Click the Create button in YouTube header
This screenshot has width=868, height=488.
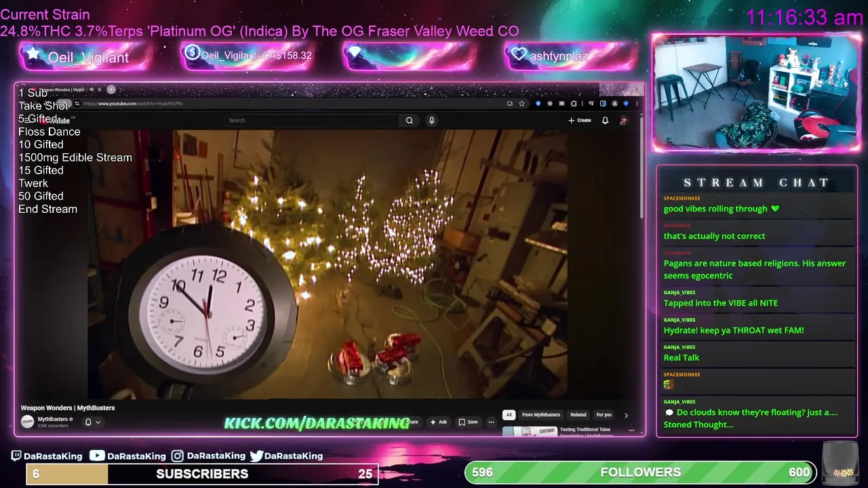[x=580, y=121]
